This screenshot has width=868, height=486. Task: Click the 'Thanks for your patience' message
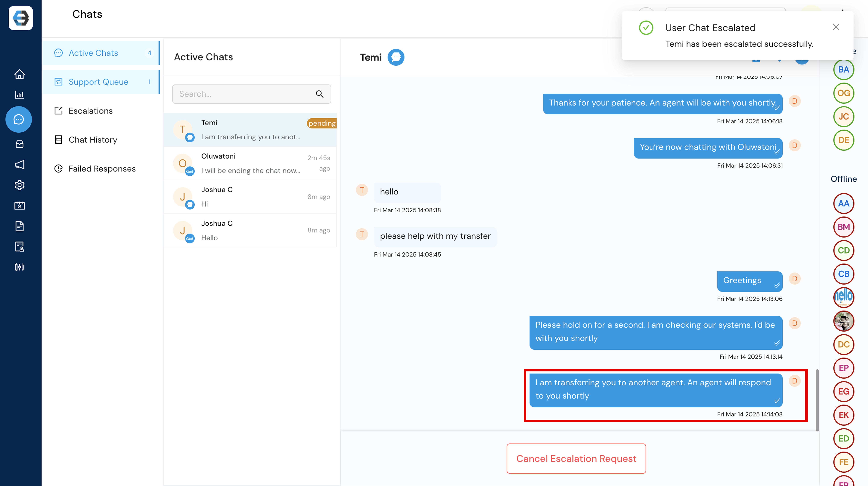click(x=662, y=104)
